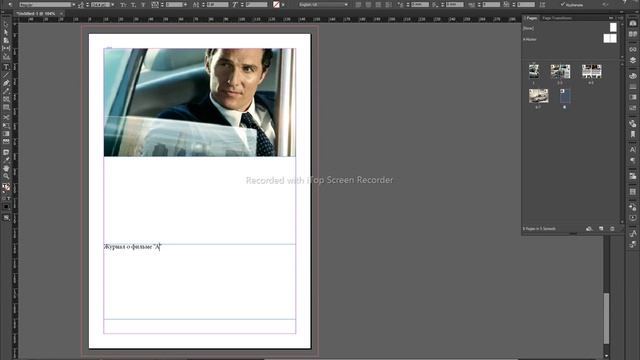Select the Selection tool
The height and width of the screenshot is (360, 640).
pyautogui.click(x=6, y=24)
